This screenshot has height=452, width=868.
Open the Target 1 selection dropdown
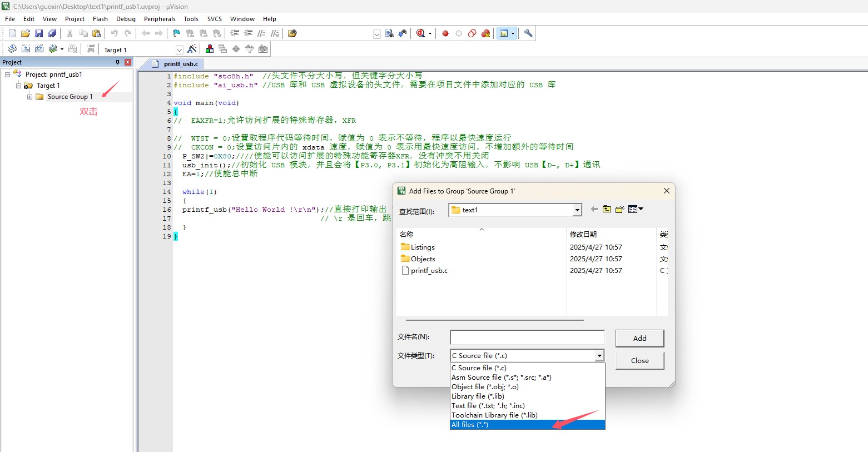[179, 49]
